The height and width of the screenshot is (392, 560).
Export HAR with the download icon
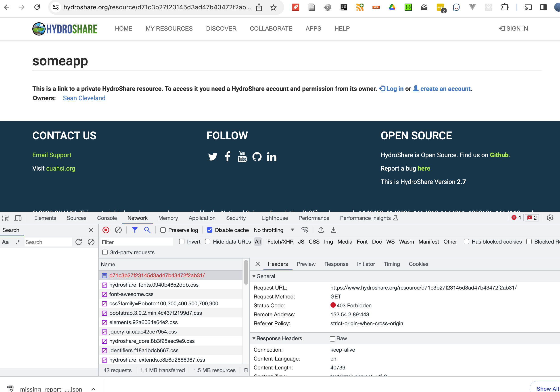[x=333, y=230]
